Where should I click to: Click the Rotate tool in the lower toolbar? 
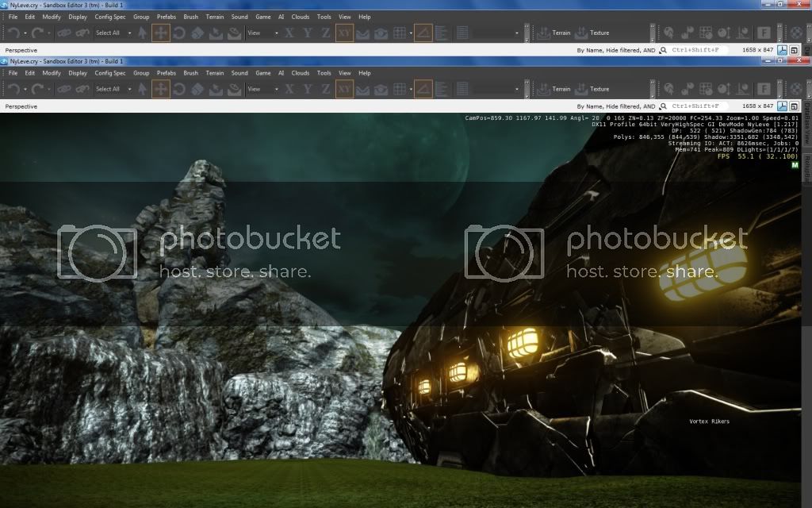coord(179,89)
